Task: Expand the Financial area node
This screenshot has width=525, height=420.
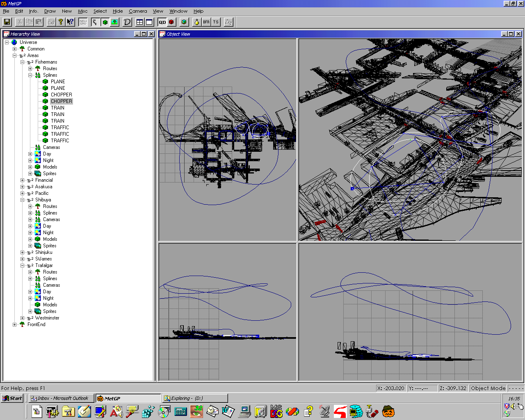Action: [23, 180]
